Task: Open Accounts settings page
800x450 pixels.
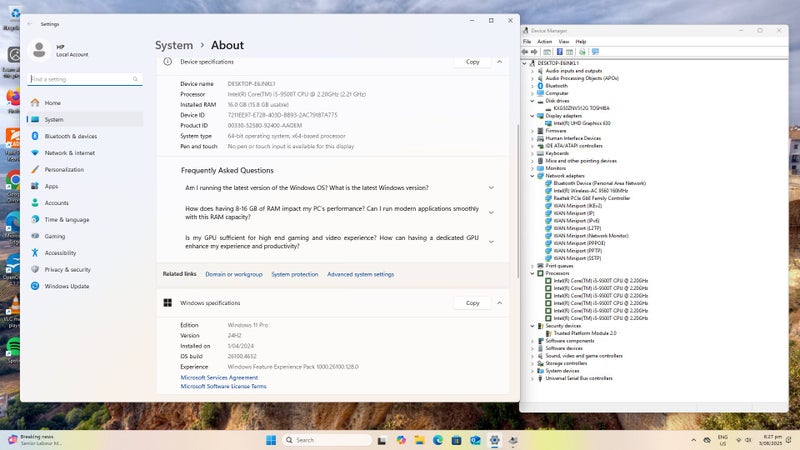Action: 84,203
